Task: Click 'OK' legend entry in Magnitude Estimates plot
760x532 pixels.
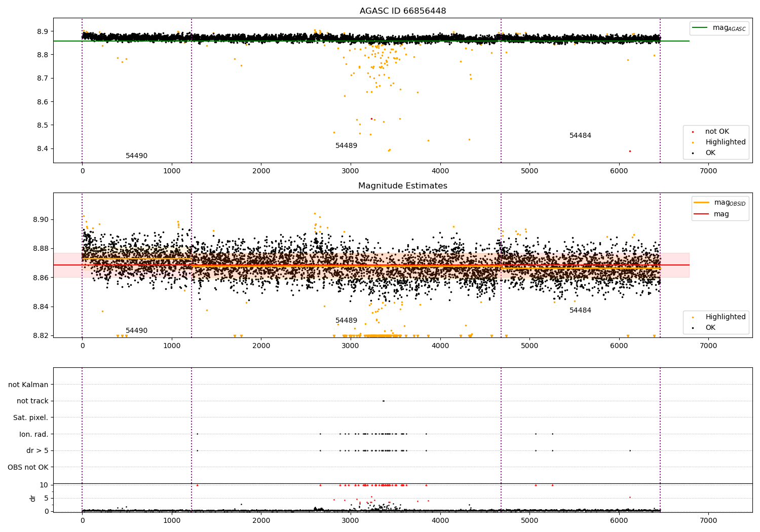Action: click(704, 328)
